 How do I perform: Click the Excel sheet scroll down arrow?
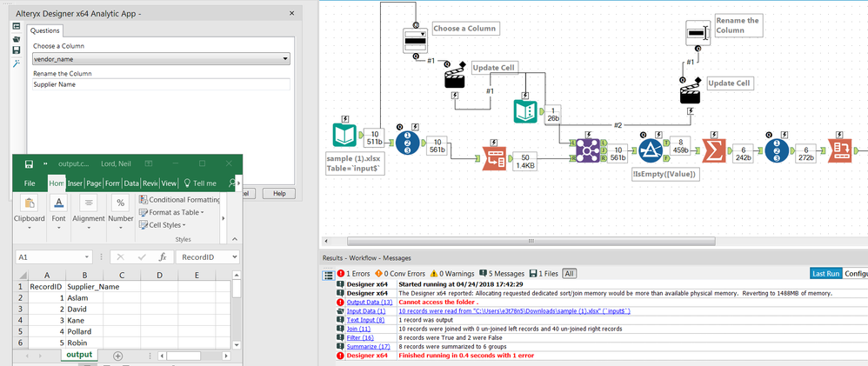(237, 345)
